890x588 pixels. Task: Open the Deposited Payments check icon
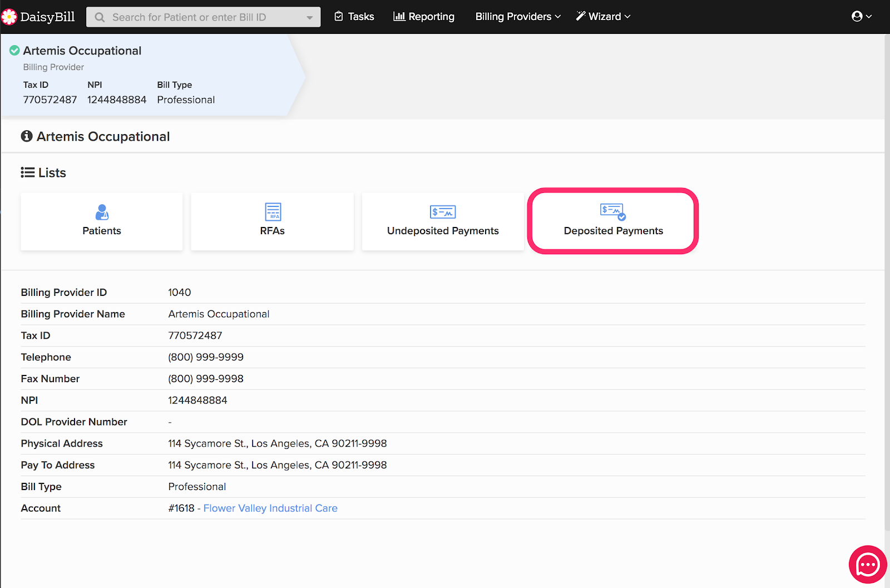(x=613, y=211)
